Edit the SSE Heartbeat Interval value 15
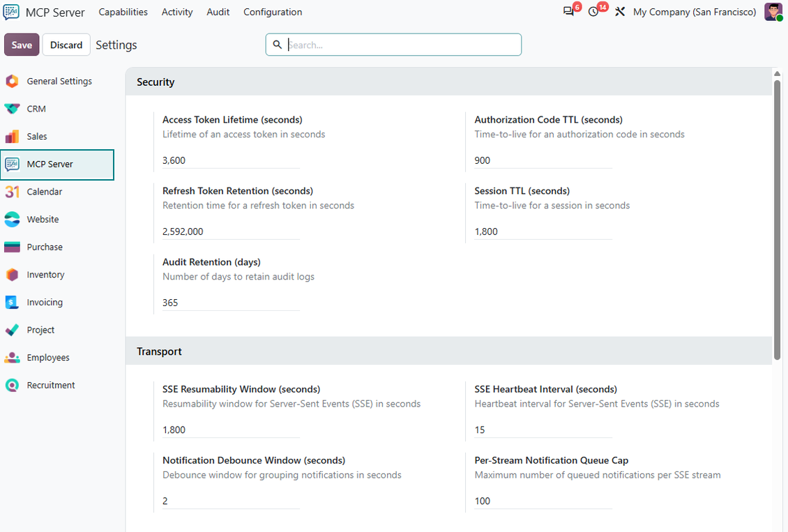Screen dimensions: 788x532 point(543,430)
